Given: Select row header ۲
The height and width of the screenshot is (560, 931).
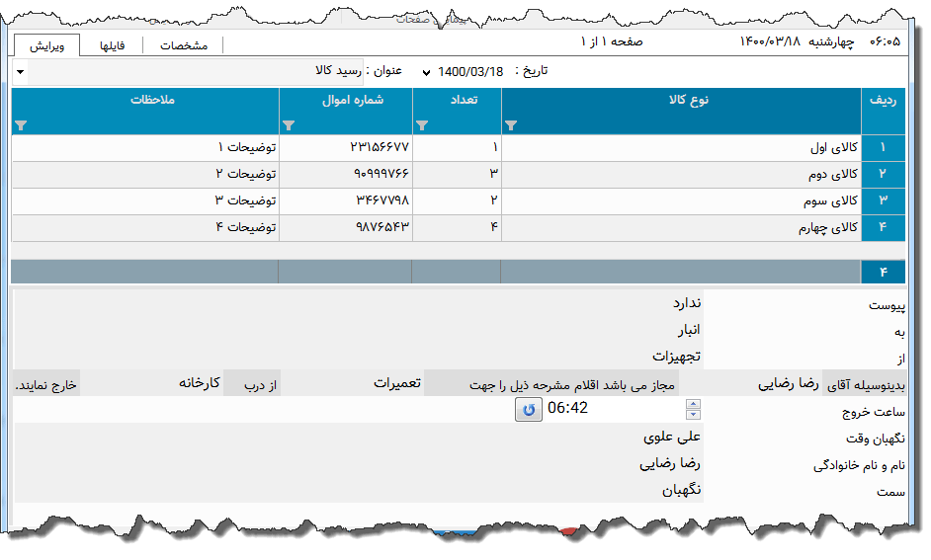Looking at the screenshot, I should (x=883, y=174).
